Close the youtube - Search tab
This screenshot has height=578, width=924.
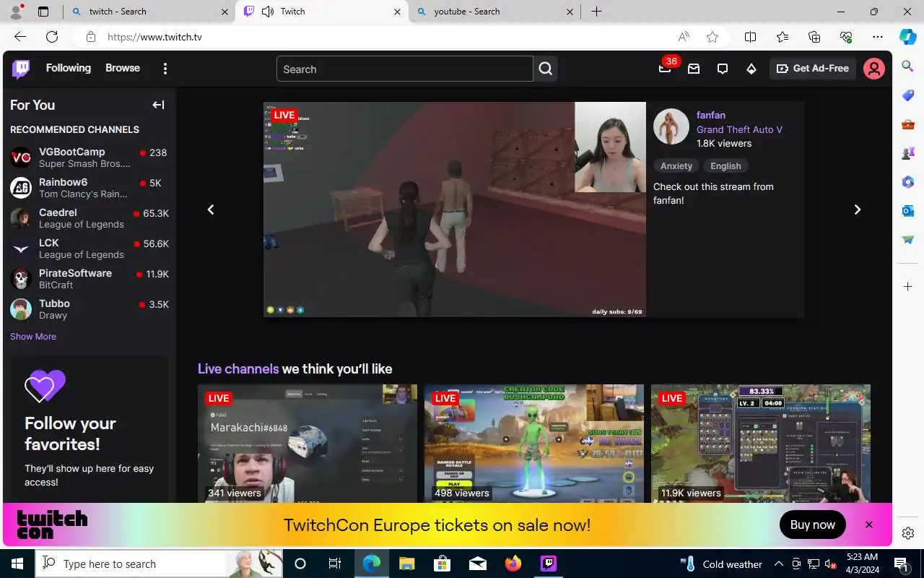click(x=570, y=12)
